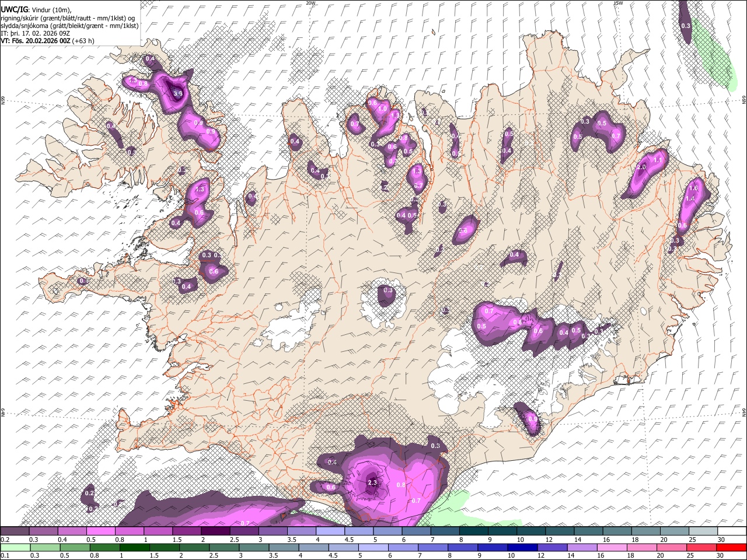The width and height of the screenshot is (747, 560).
Task: Click the 'UWC/IG' title text
Action: pyautogui.click(x=13, y=10)
